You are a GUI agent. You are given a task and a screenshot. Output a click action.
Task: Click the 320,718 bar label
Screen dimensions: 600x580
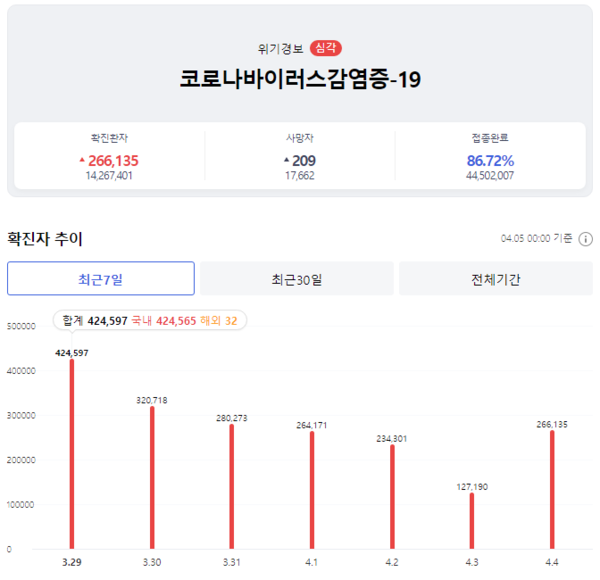point(152,400)
